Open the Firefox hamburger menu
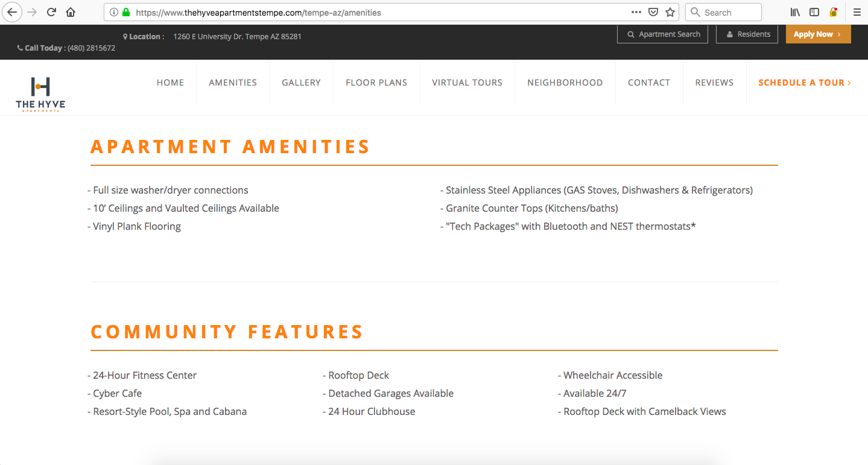Image resolution: width=868 pixels, height=465 pixels. tap(857, 12)
